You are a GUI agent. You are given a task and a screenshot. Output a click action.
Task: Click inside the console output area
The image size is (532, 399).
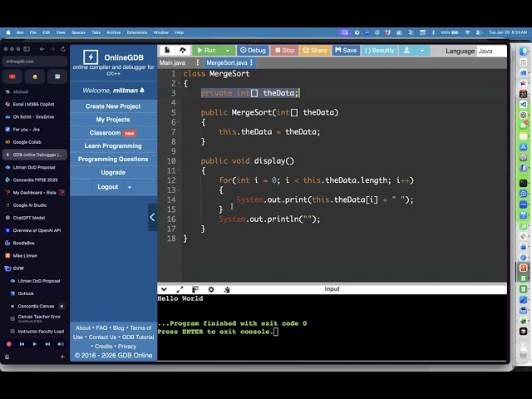(332, 328)
